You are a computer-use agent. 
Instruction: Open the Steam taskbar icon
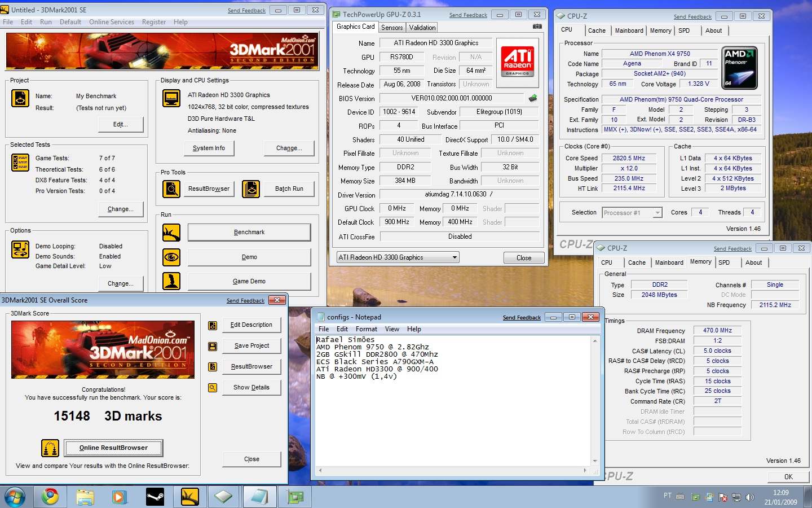tap(155, 497)
